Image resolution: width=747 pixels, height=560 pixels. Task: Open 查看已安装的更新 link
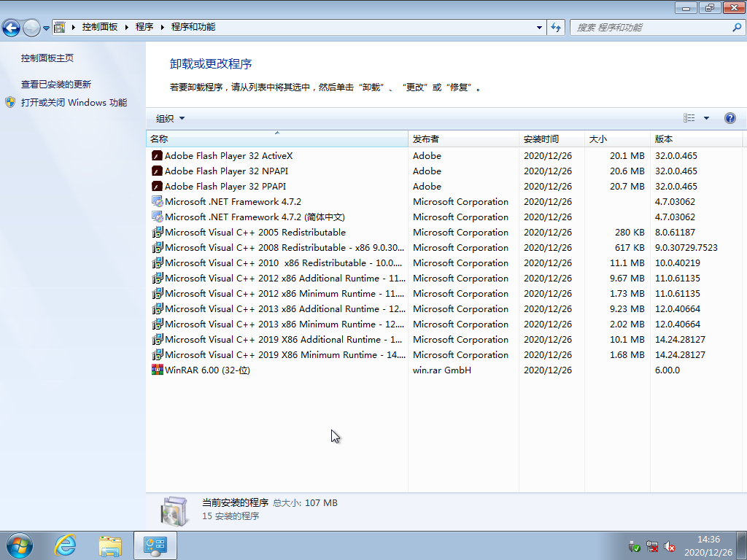[x=55, y=85]
